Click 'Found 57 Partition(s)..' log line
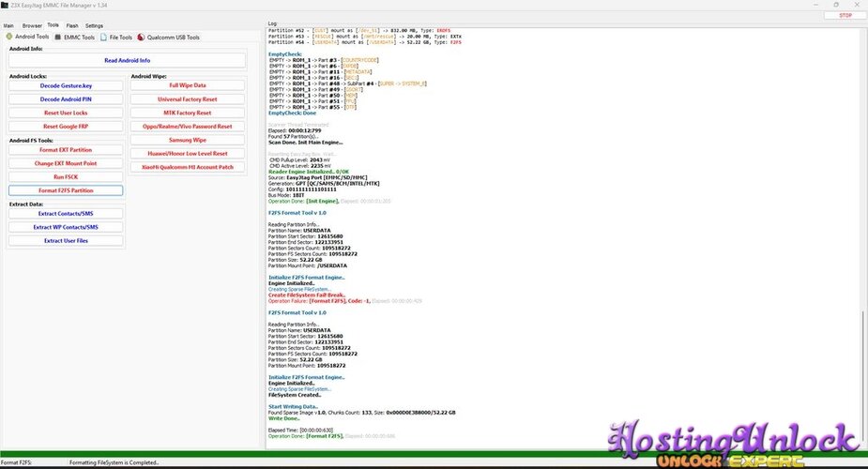Screen dimensions: 868x469 click(x=294, y=137)
